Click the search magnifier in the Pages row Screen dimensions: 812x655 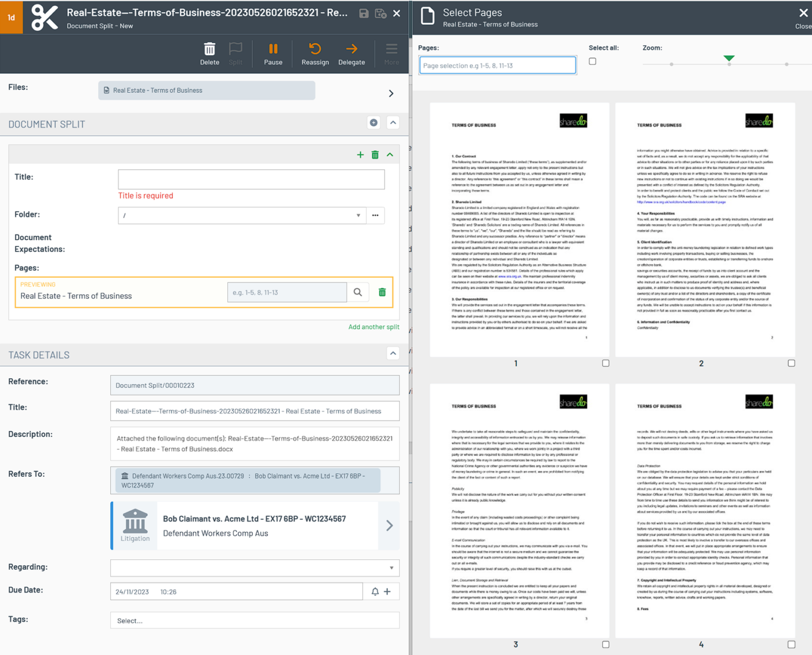tap(358, 292)
